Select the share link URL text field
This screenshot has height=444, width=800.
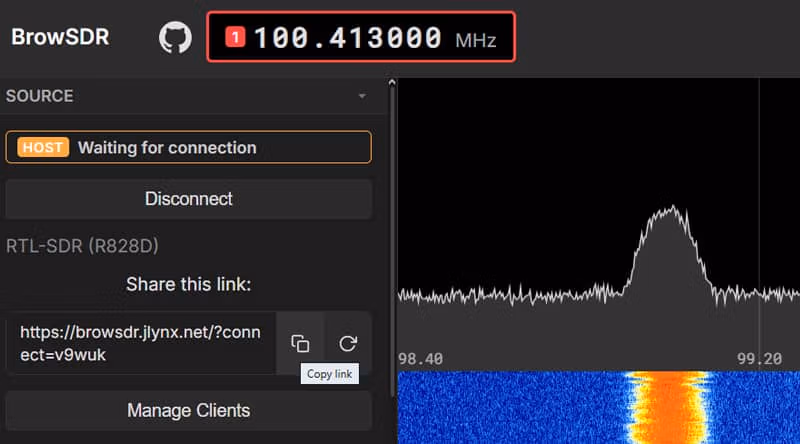141,343
